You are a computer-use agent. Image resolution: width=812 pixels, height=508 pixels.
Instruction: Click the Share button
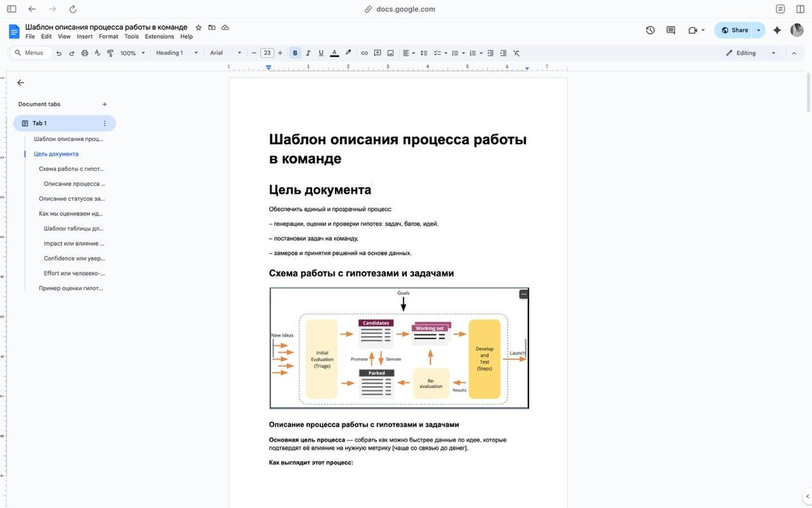coord(734,30)
